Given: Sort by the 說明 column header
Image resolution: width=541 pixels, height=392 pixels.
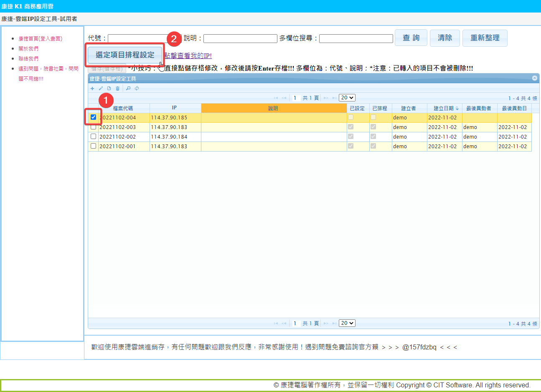Looking at the screenshot, I should pos(273,108).
